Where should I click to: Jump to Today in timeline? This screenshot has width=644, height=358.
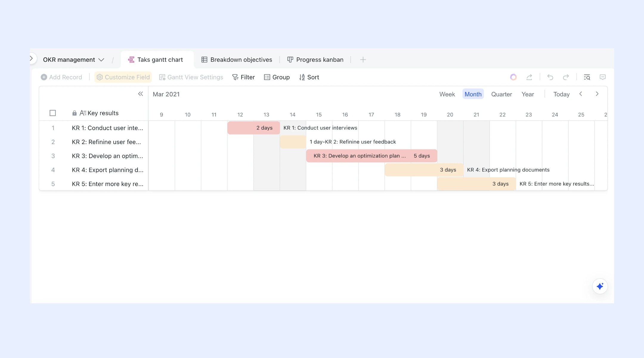561,94
